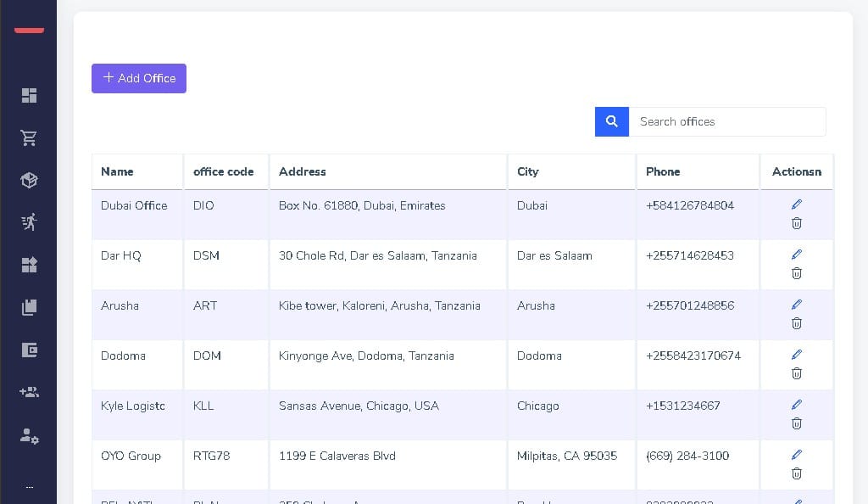Image resolution: width=868 pixels, height=504 pixels.
Task: Edit the Arusha office entry
Action: [796, 305]
